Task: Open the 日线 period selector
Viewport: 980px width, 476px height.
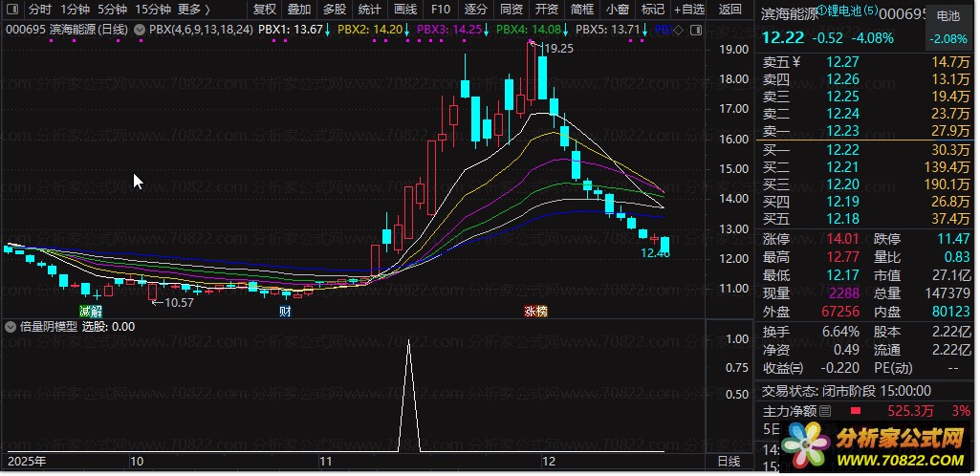Action: tap(729, 462)
